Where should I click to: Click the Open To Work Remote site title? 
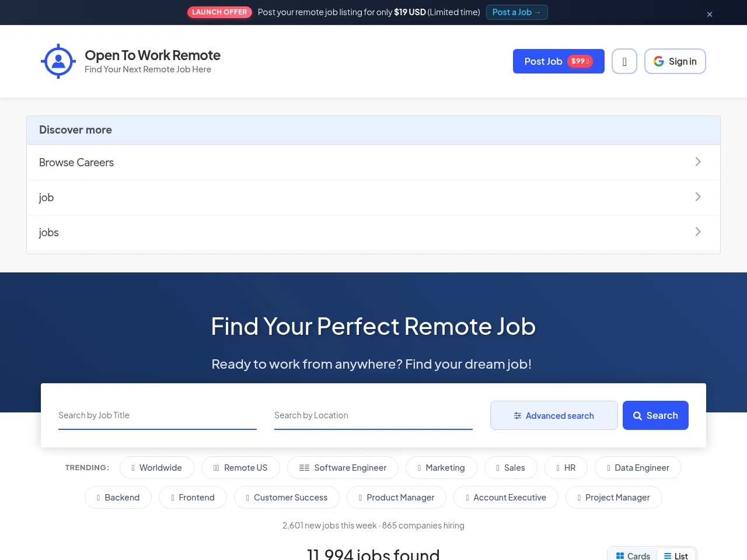pos(152,55)
